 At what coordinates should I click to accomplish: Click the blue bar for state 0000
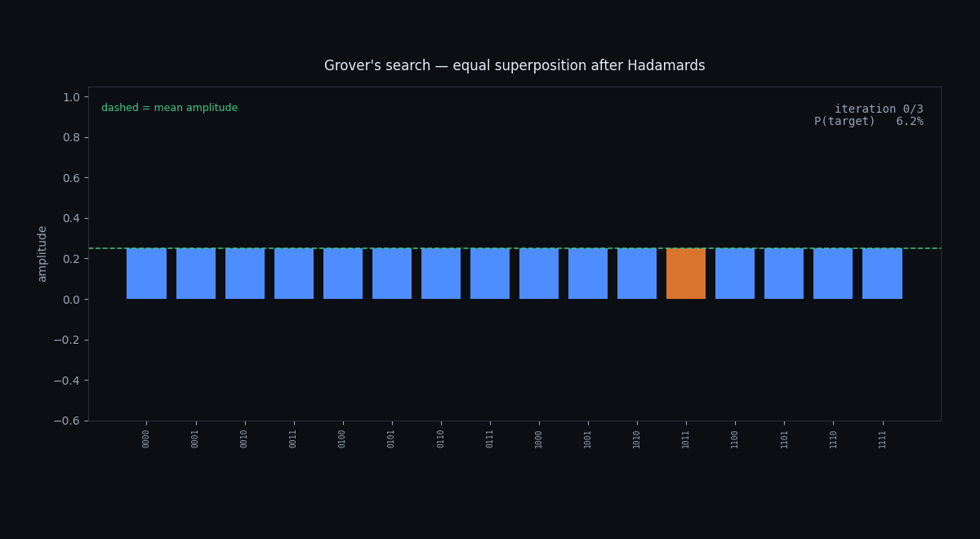147,274
